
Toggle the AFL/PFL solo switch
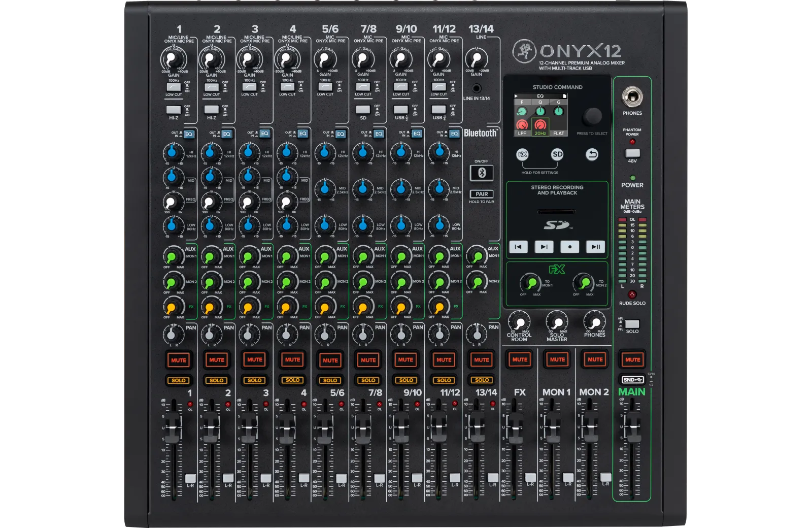tap(632, 323)
